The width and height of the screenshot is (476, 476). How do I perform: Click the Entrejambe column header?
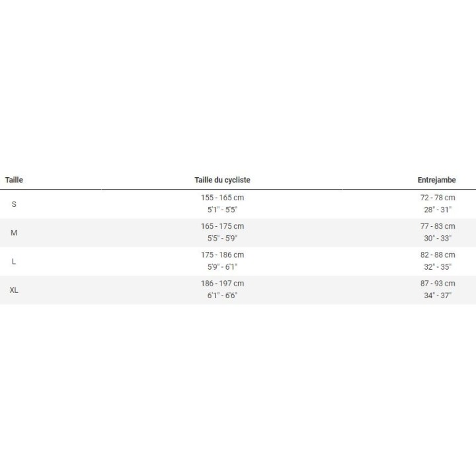[x=436, y=180]
